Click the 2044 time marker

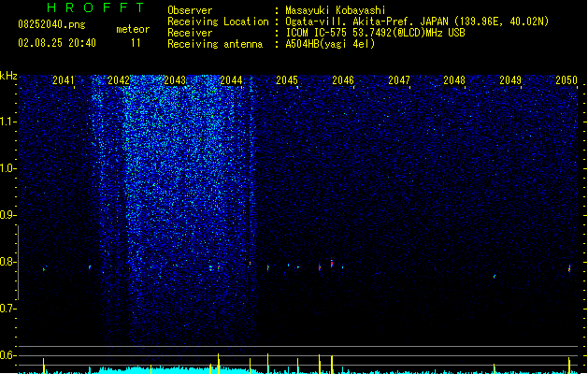coord(231,80)
